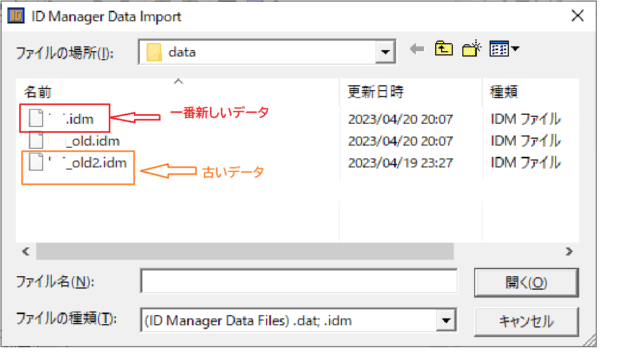
Task: Click the horizontal scrollbar left arrow
Action: pos(26,251)
